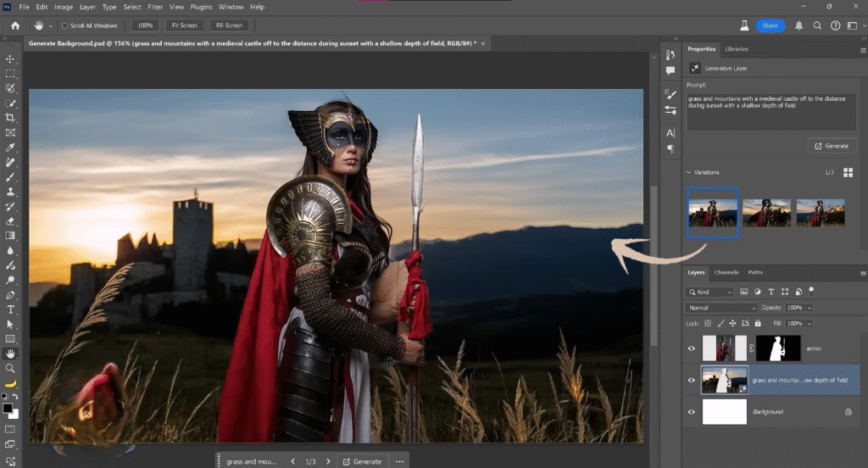Hide the armor layer
The width and height of the screenshot is (868, 468).
(x=692, y=348)
